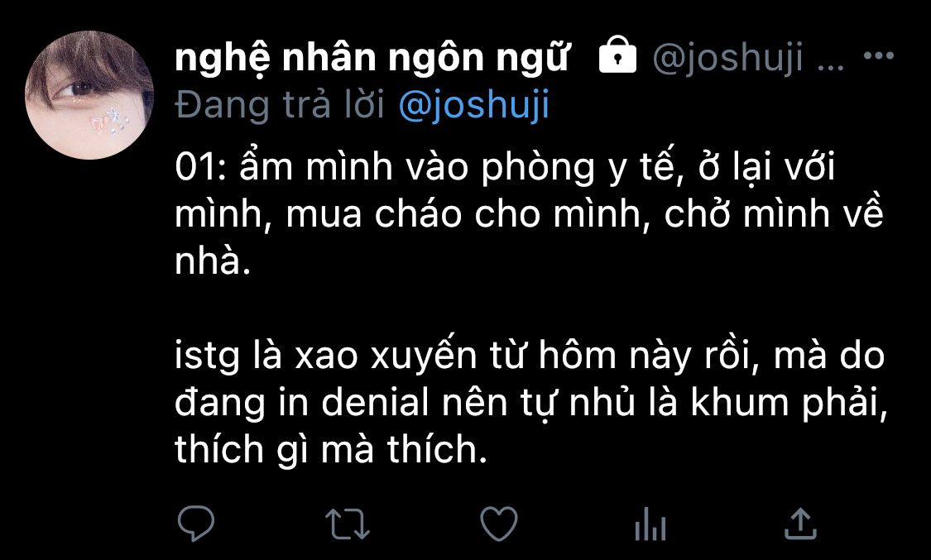Like the tweet with the heart icon
The height and width of the screenshot is (560, 931).
(x=499, y=524)
